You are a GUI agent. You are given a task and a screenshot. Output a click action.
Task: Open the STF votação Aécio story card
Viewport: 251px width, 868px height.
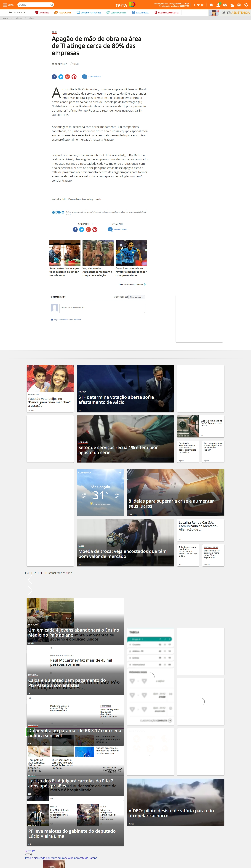coord(125,389)
